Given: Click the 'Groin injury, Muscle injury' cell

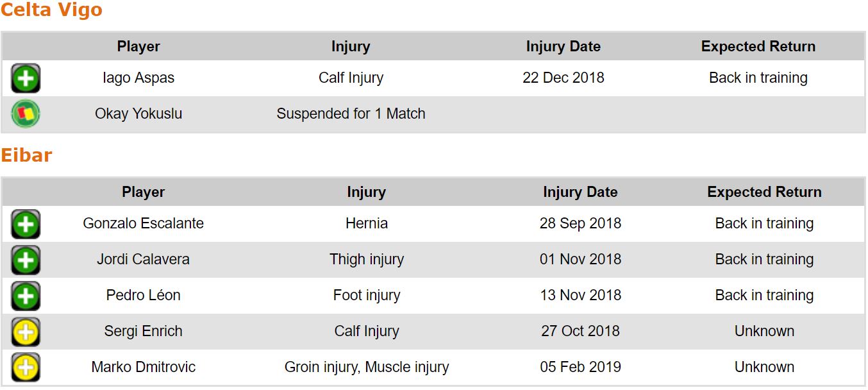Looking at the screenshot, I should click(367, 368).
